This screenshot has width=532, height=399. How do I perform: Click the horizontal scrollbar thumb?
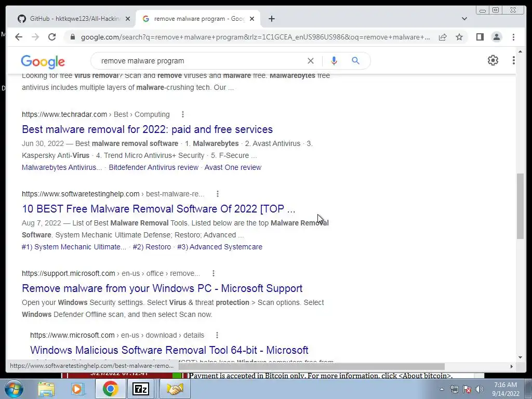tap(312, 366)
